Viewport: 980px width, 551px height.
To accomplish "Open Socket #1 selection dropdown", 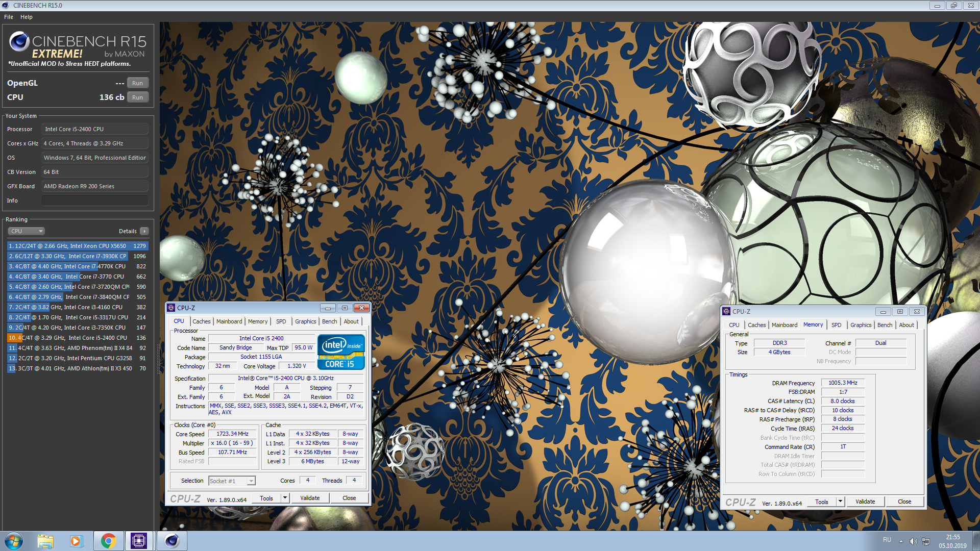I will click(x=232, y=481).
